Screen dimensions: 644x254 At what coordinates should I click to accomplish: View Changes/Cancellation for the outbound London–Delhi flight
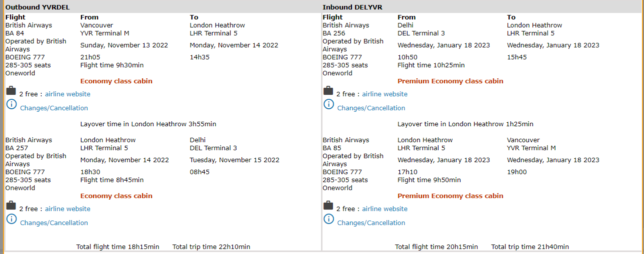click(x=54, y=223)
